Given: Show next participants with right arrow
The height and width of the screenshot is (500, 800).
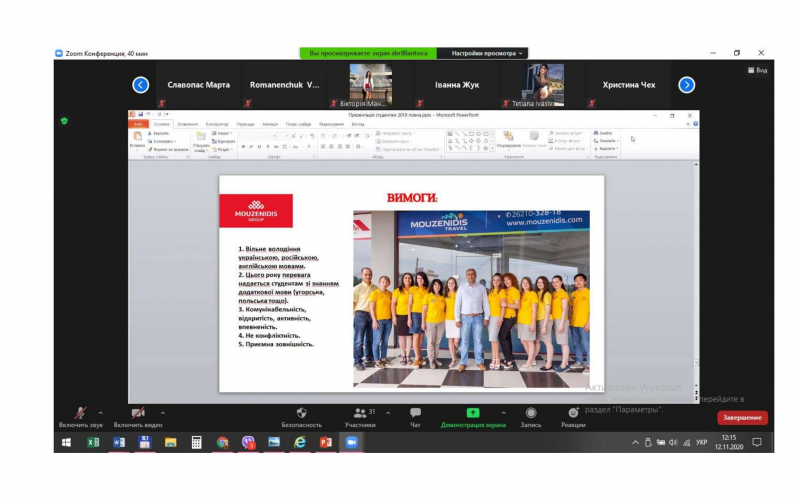Looking at the screenshot, I should coord(687,85).
